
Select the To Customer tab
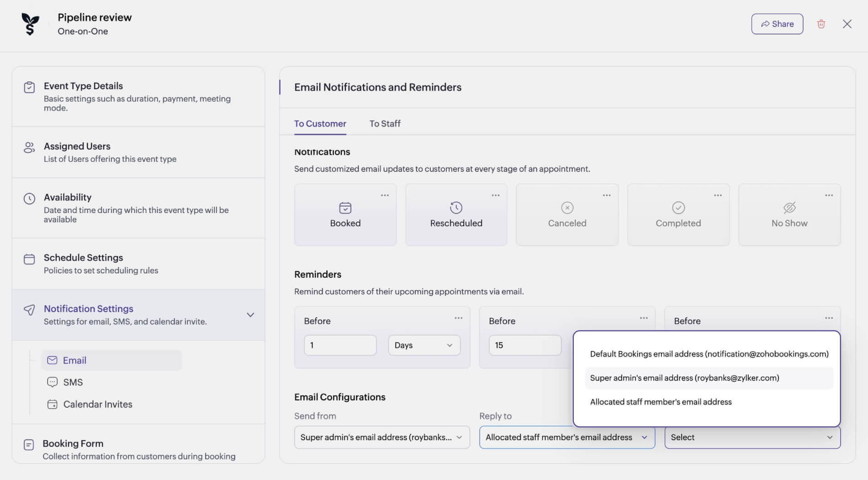[x=320, y=123]
